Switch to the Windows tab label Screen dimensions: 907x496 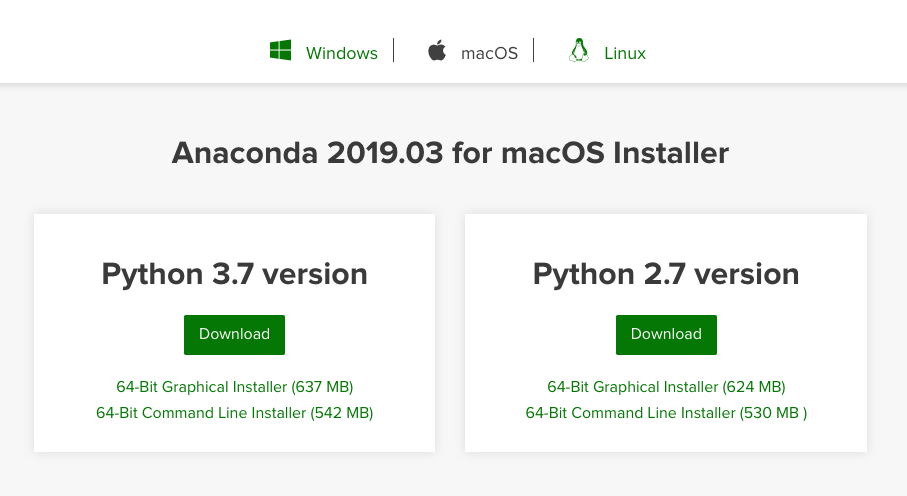(342, 53)
